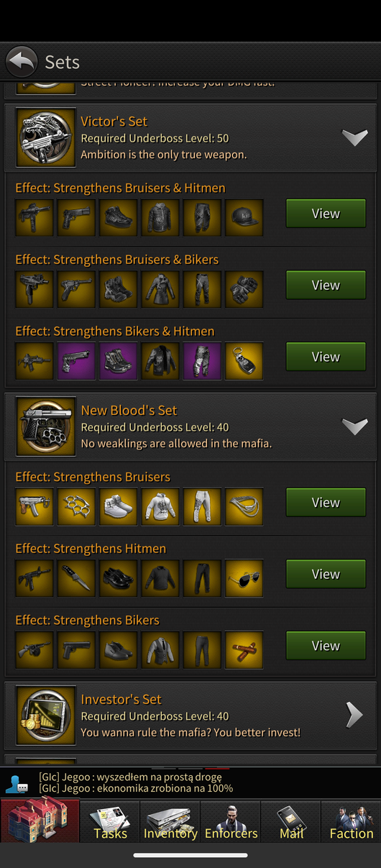Tap the white hoodie item in New Blood's Set

point(160,506)
